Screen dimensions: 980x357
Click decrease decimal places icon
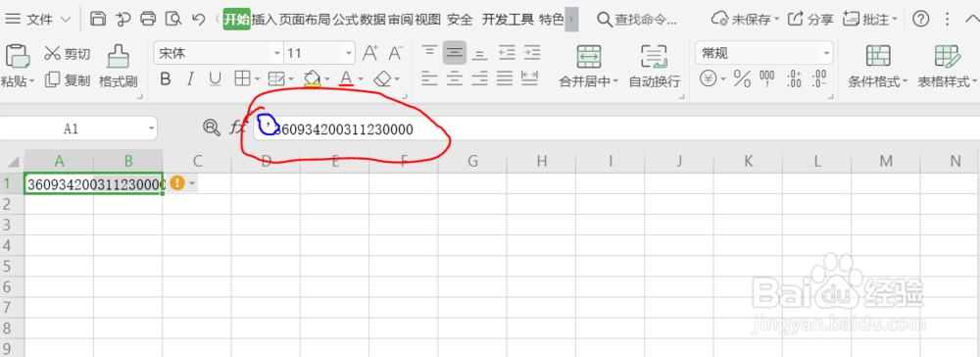tap(818, 78)
